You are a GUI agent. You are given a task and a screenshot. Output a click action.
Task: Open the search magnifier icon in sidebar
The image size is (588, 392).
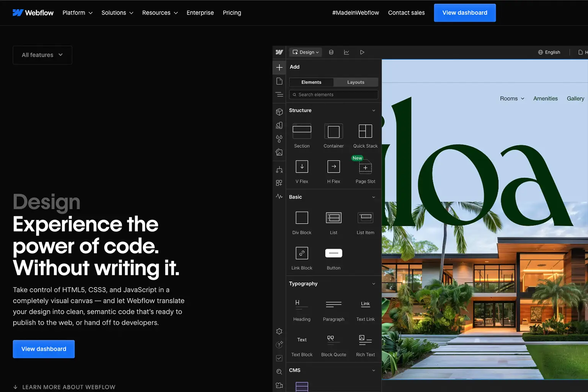coord(279,372)
